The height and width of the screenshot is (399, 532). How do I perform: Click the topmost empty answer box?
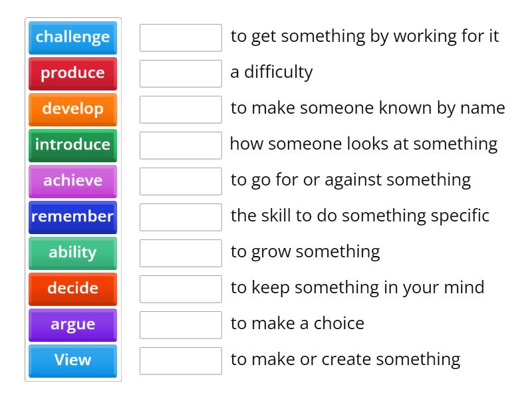181,38
